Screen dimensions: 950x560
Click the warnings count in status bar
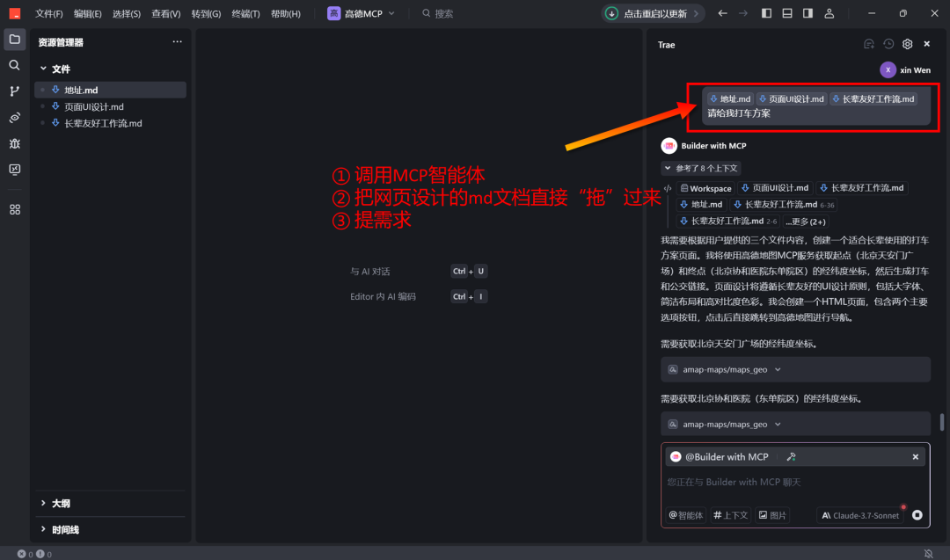tap(44, 554)
